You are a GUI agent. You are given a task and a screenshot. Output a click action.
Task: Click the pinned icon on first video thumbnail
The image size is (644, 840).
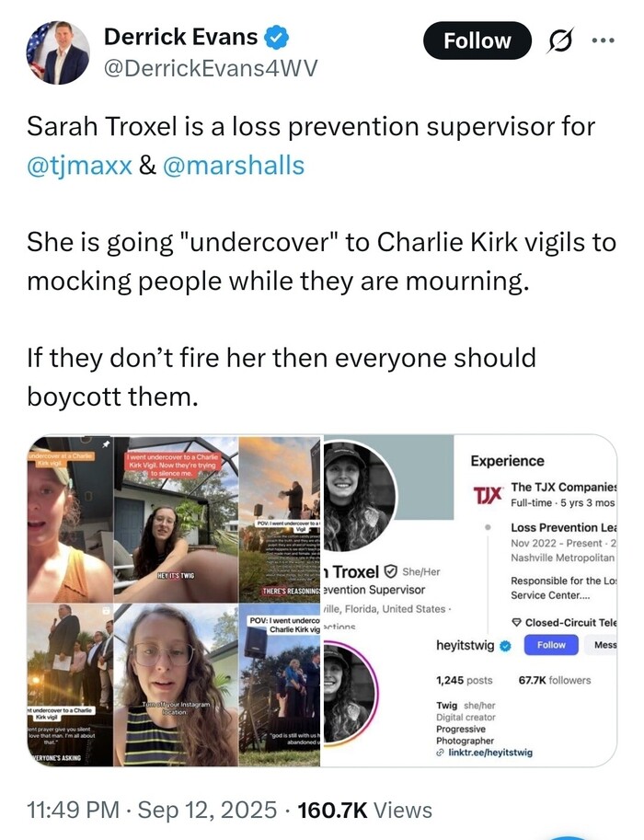(x=106, y=444)
